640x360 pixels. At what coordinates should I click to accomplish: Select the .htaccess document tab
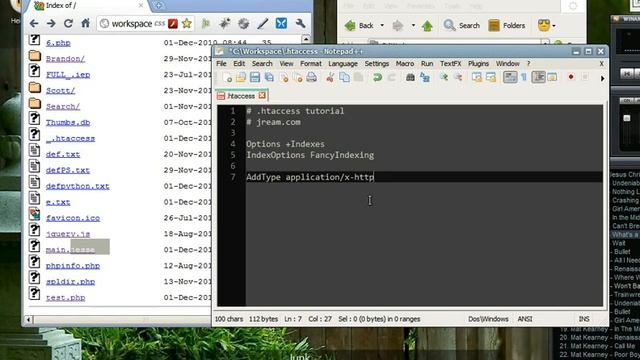pyautogui.click(x=241, y=96)
